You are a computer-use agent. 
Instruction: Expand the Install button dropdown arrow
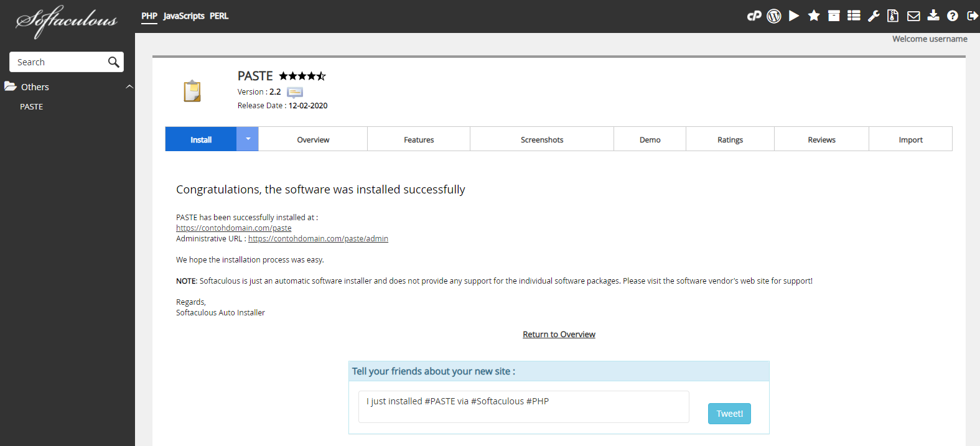point(248,139)
